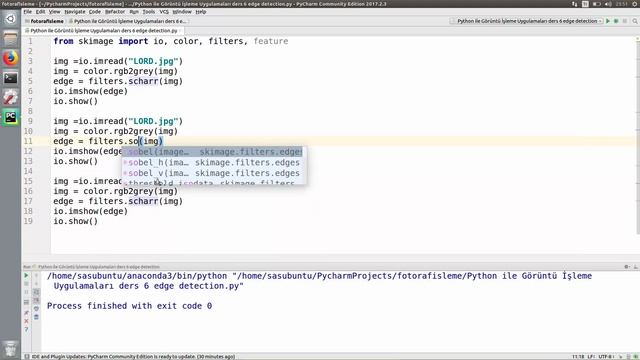Open the run configuration dropdown

click(x=526, y=21)
